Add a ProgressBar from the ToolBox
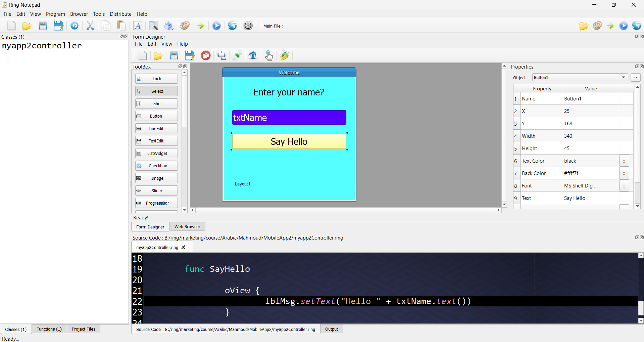The image size is (644, 342). pos(156,203)
